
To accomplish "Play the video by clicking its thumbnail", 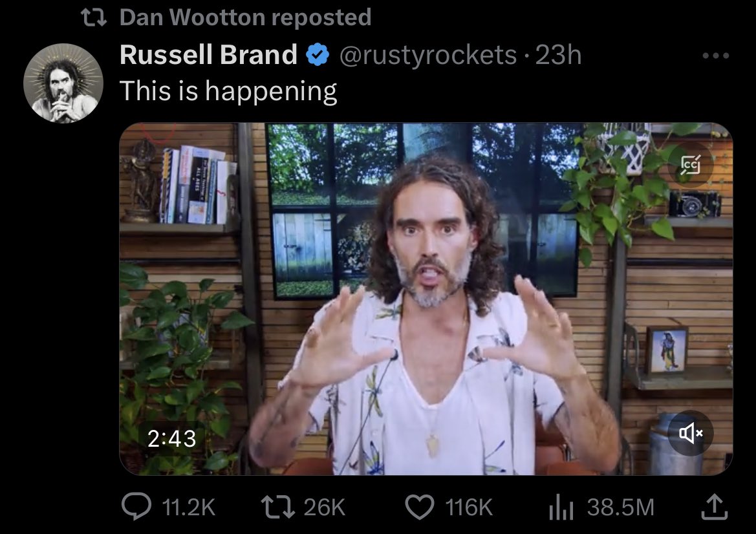I will (x=426, y=299).
